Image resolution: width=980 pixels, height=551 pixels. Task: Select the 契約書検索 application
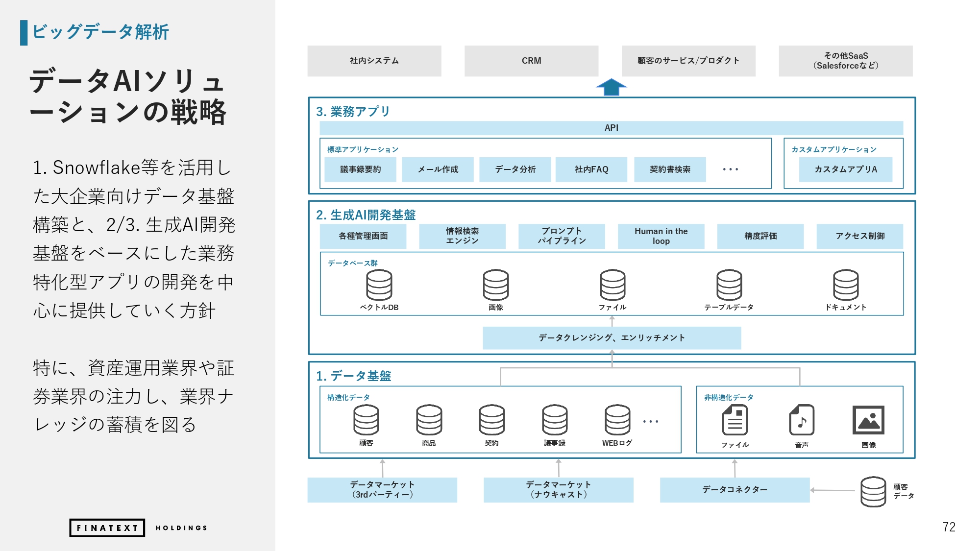coord(670,169)
